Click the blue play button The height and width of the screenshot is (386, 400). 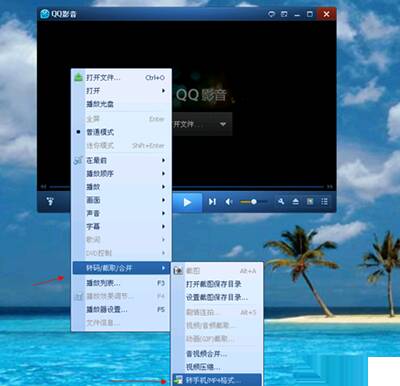coord(187,202)
